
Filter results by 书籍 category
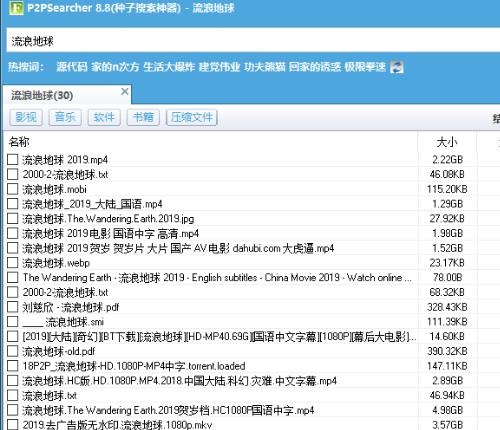(x=143, y=117)
